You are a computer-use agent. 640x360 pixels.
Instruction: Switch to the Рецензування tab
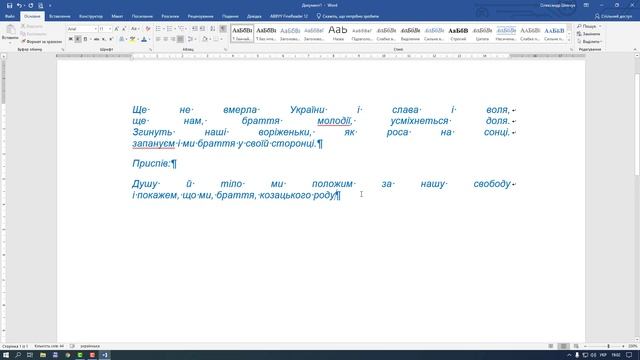200,16
